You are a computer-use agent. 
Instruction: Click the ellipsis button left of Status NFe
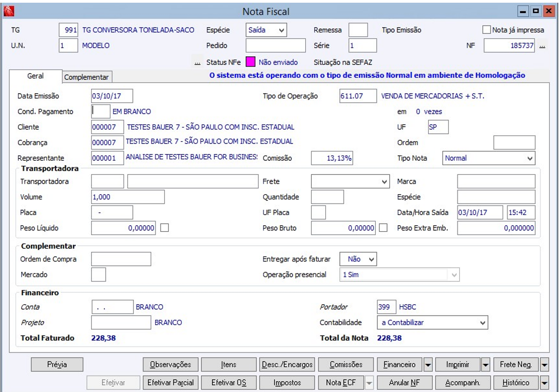pos(198,63)
